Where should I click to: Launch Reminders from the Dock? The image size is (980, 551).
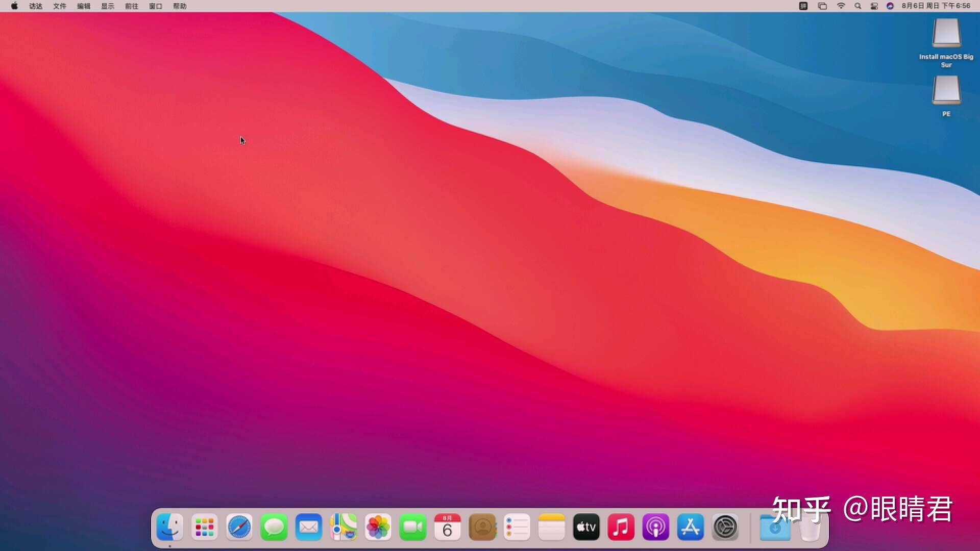(517, 527)
